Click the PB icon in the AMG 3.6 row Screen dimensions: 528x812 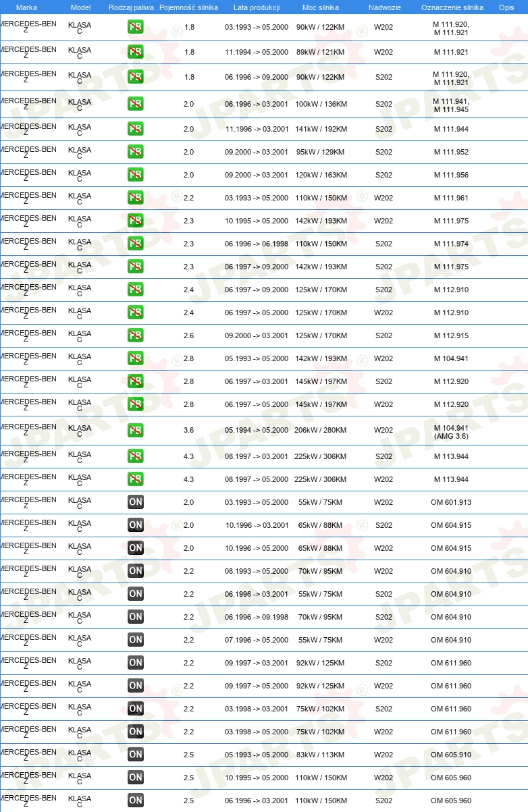[136, 430]
